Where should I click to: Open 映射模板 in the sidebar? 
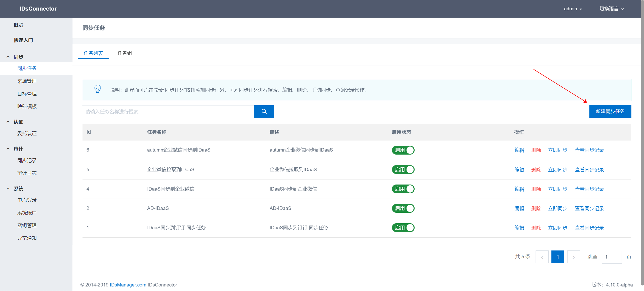coord(27,106)
